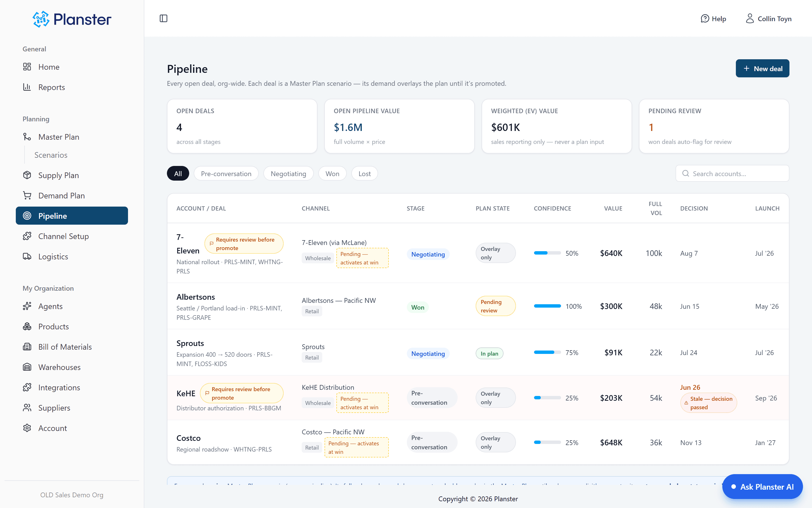Click the Account / Deal column header
The height and width of the screenshot is (508, 812).
coord(201,208)
